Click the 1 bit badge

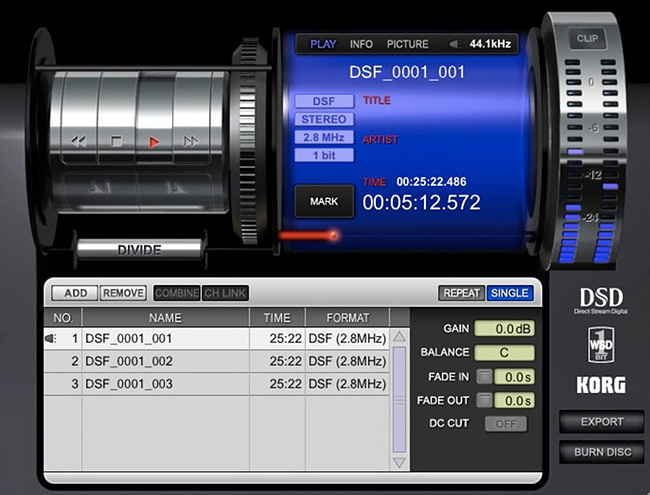tap(324, 155)
